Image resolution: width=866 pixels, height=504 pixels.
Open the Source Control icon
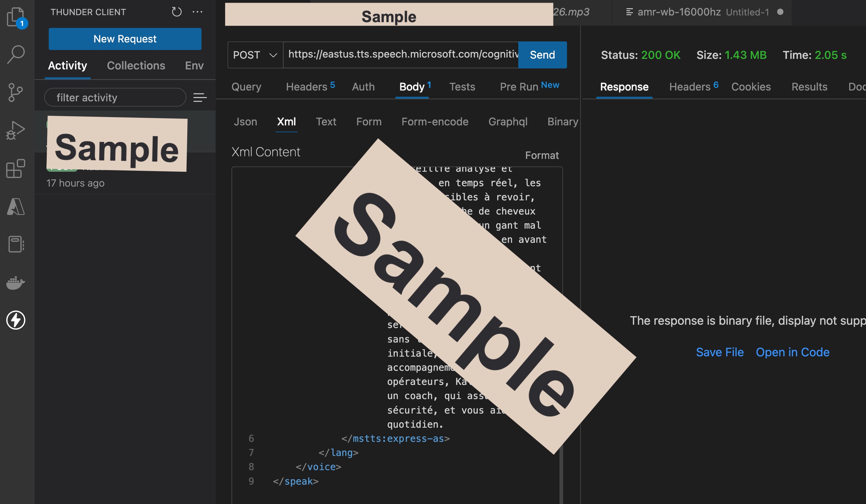[16, 92]
